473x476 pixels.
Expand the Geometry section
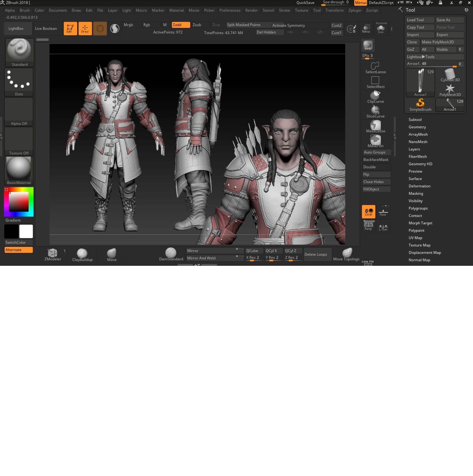[x=417, y=127]
